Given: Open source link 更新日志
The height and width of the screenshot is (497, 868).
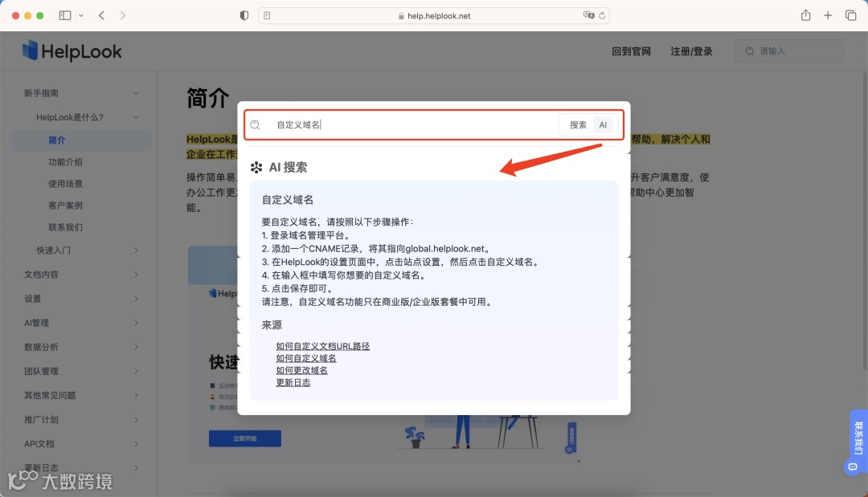Looking at the screenshot, I should pyautogui.click(x=293, y=382).
